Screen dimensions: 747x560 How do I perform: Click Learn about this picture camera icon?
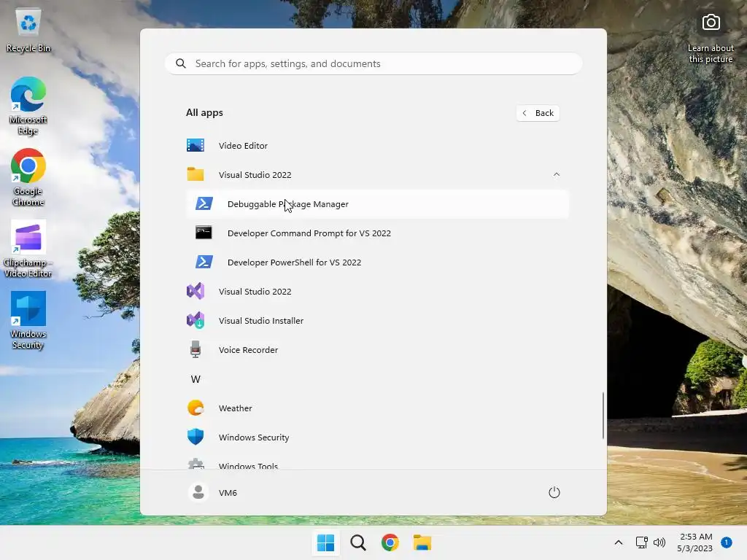[x=711, y=23]
